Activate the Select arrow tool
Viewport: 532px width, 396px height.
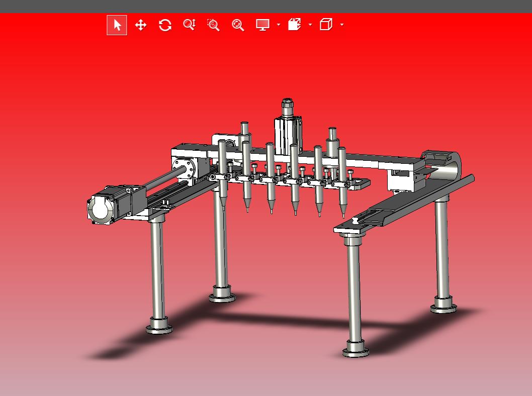(x=117, y=25)
